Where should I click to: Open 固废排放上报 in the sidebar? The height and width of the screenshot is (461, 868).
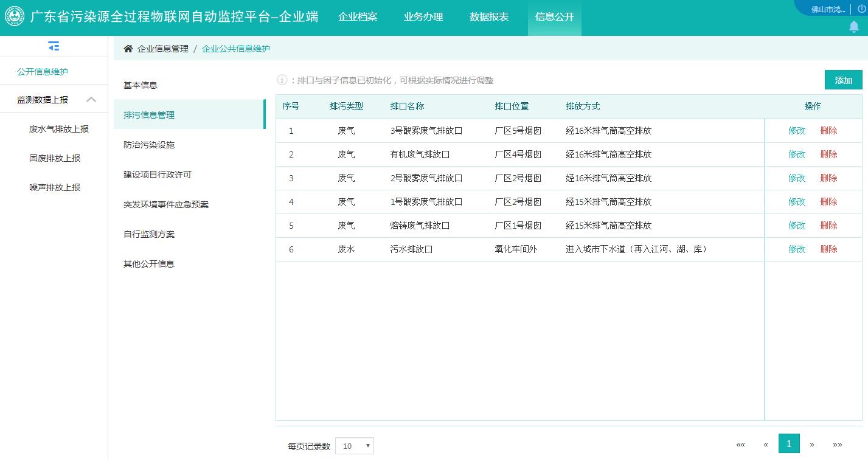tap(55, 158)
